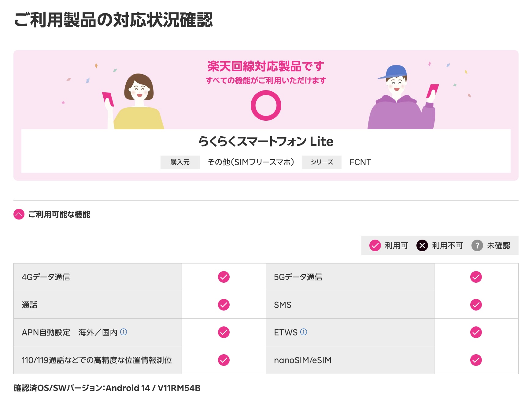The height and width of the screenshot is (401, 532).
Task: Click the 購入元 label tag
Action: click(x=180, y=162)
